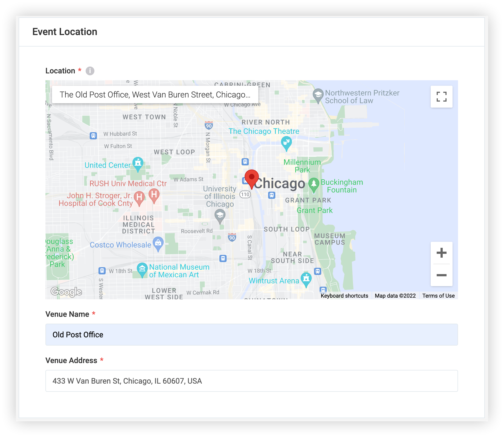504x437 pixels.
Task: Click John H. Stroger hospital marker
Action: pos(139,199)
